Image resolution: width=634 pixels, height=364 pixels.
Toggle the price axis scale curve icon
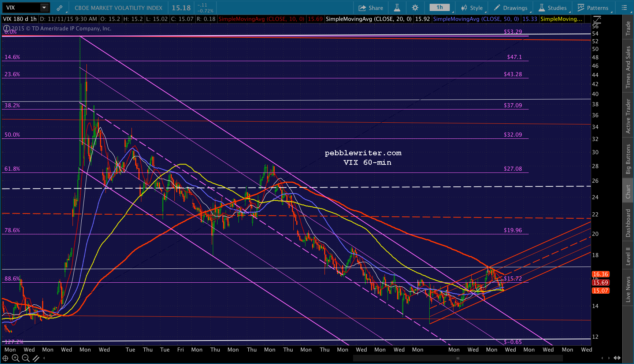point(597,19)
